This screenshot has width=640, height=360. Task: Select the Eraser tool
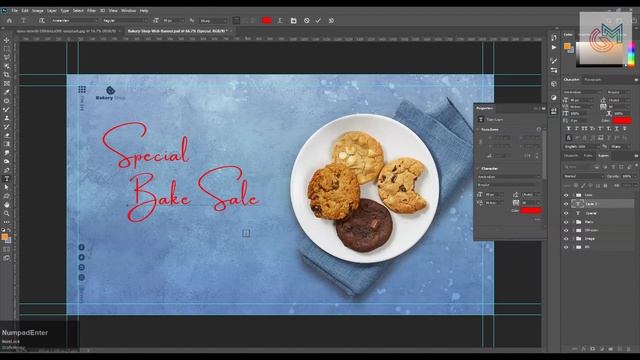(7, 135)
